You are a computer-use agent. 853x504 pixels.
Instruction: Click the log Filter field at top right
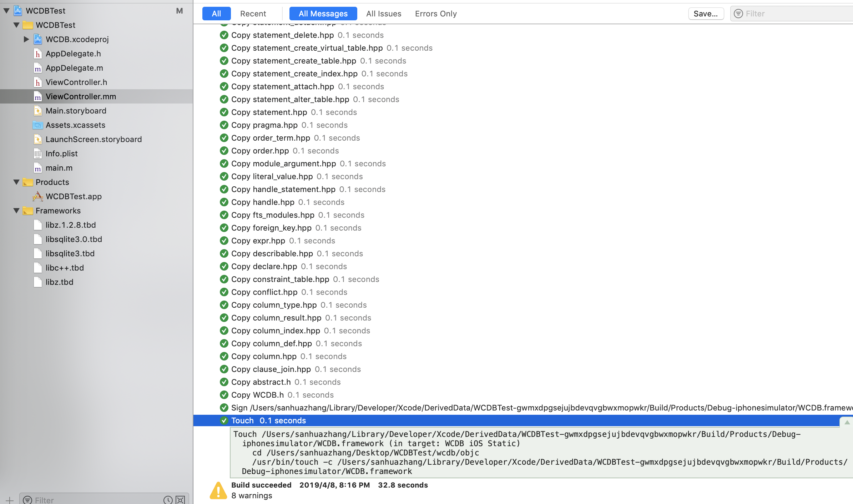785,14
